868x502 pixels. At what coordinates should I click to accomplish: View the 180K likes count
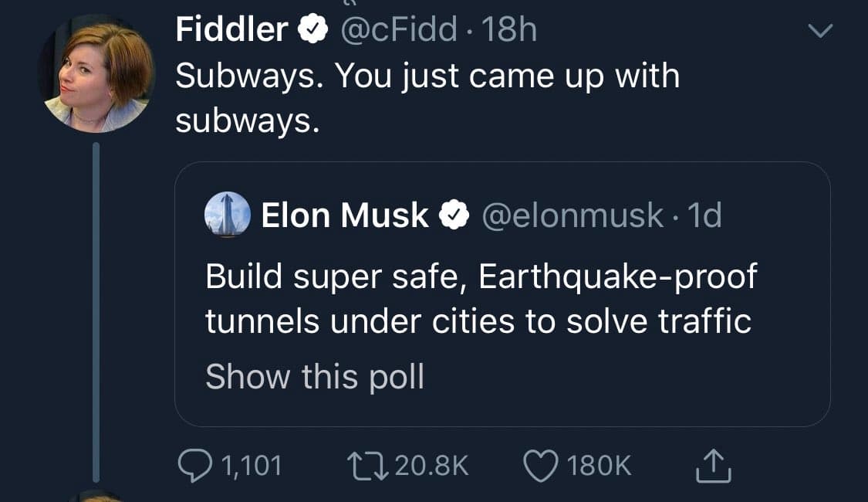(x=599, y=466)
